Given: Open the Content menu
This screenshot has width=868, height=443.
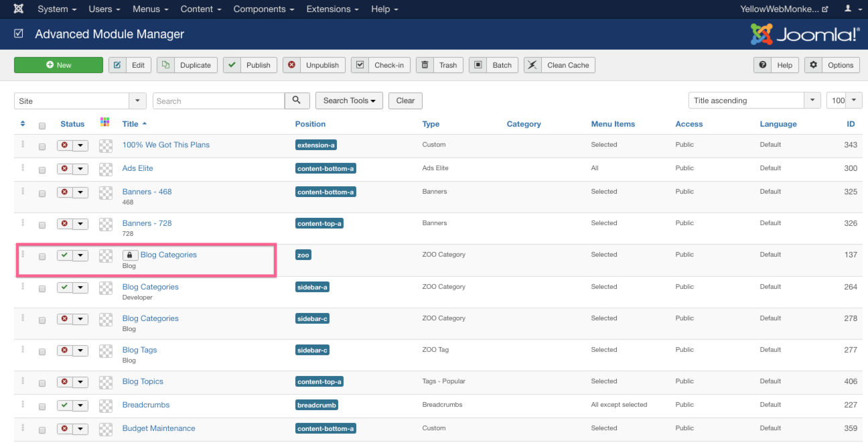Looking at the screenshot, I should coord(201,9).
